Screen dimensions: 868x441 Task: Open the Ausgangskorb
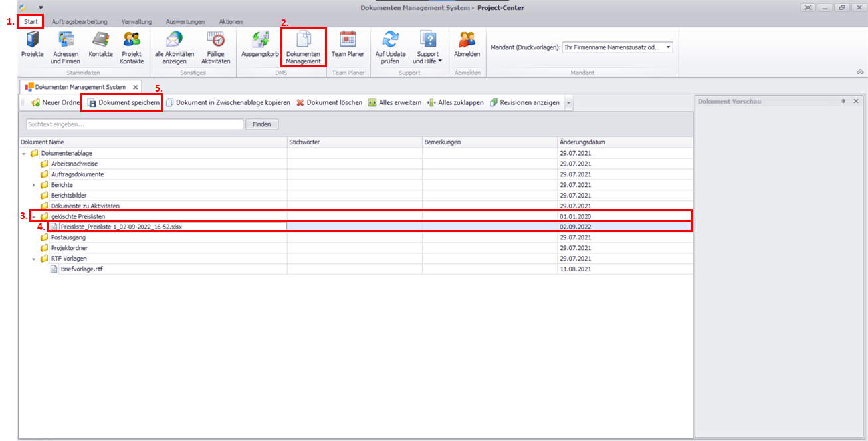(x=260, y=45)
